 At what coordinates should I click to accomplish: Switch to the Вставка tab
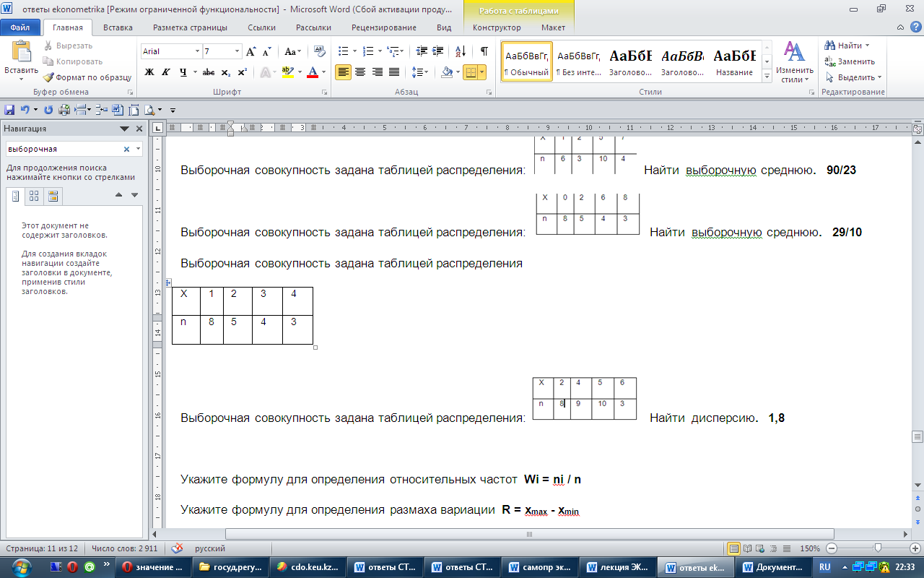click(x=118, y=27)
